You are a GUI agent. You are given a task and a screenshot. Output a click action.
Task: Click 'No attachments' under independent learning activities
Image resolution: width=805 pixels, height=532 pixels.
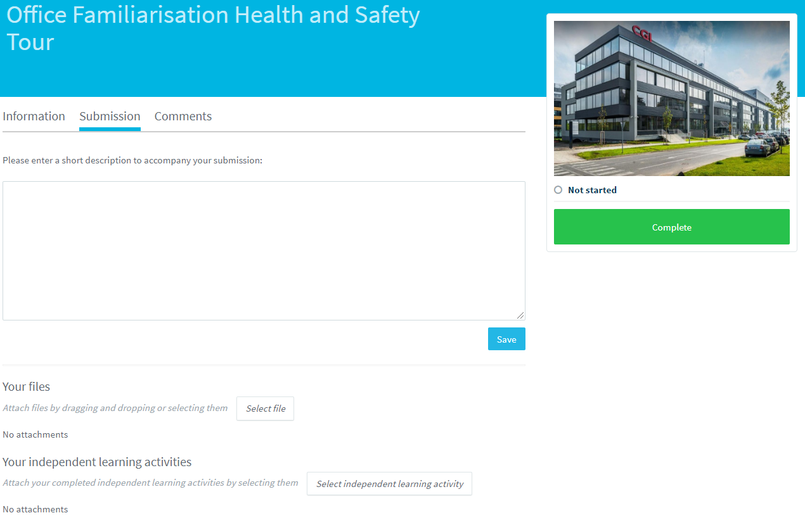coord(35,509)
